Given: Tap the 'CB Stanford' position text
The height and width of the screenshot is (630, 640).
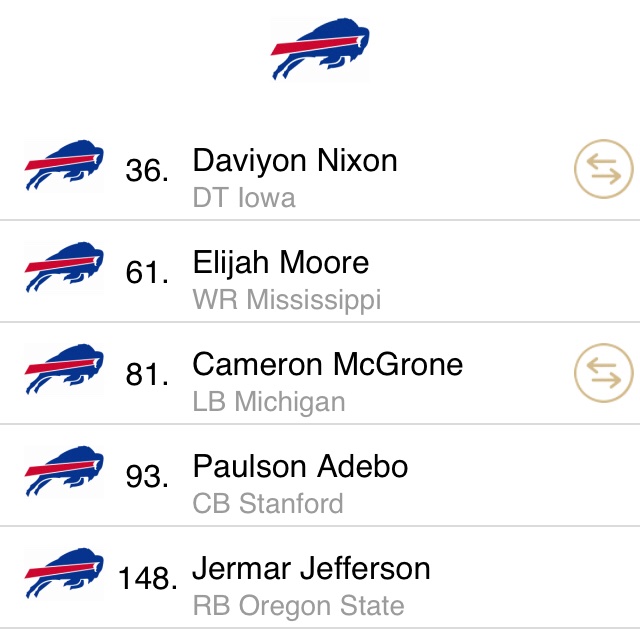Looking at the screenshot, I should coord(268,504).
